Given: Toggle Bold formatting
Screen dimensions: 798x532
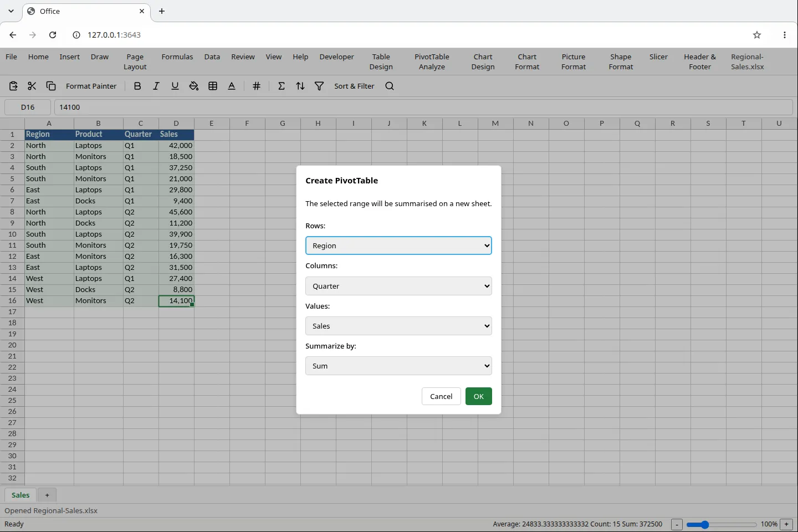Looking at the screenshot, I should point(137,86).
